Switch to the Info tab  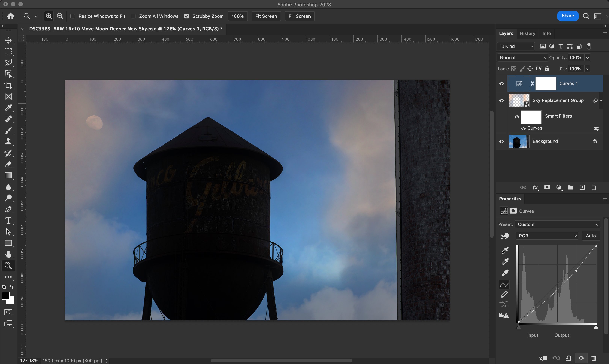click(546, 33)
